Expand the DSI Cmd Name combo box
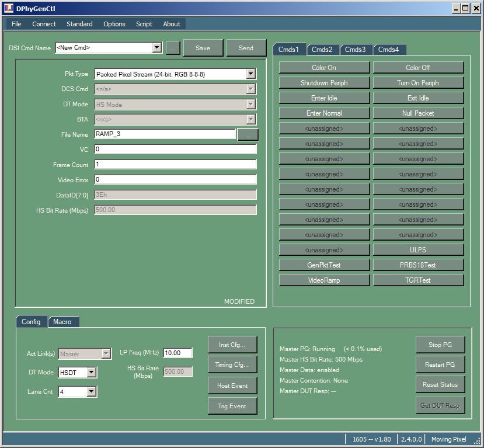This screenshot has height=448, width=484. pos(156,48)
